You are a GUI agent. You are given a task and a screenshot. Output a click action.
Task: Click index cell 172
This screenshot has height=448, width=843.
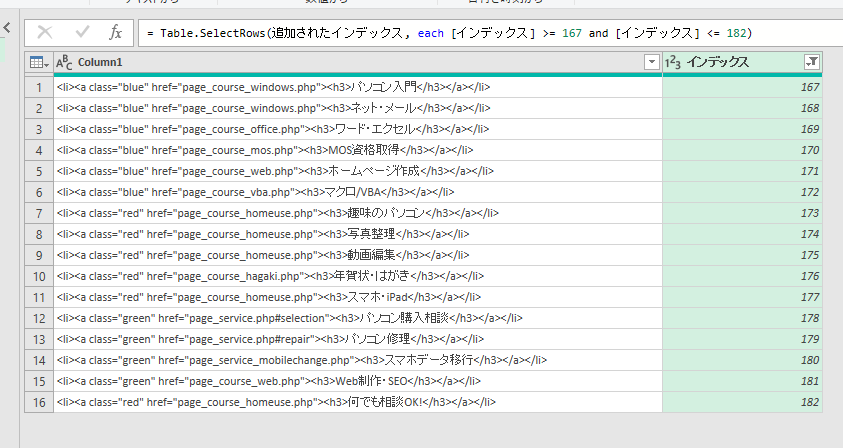coord(742,192)
